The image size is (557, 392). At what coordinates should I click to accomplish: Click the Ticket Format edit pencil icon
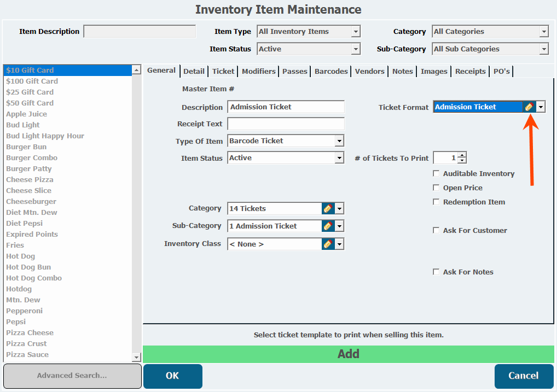[x=529, y=107]
